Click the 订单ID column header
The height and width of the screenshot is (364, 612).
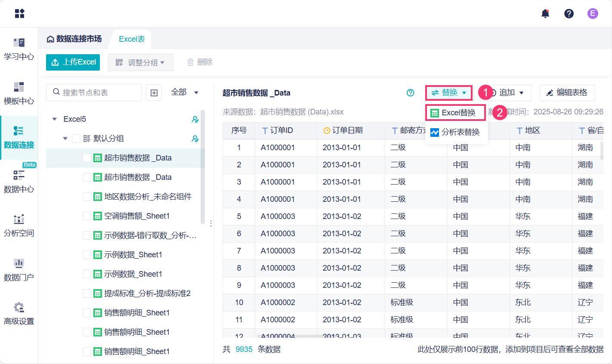pos(286,130)
